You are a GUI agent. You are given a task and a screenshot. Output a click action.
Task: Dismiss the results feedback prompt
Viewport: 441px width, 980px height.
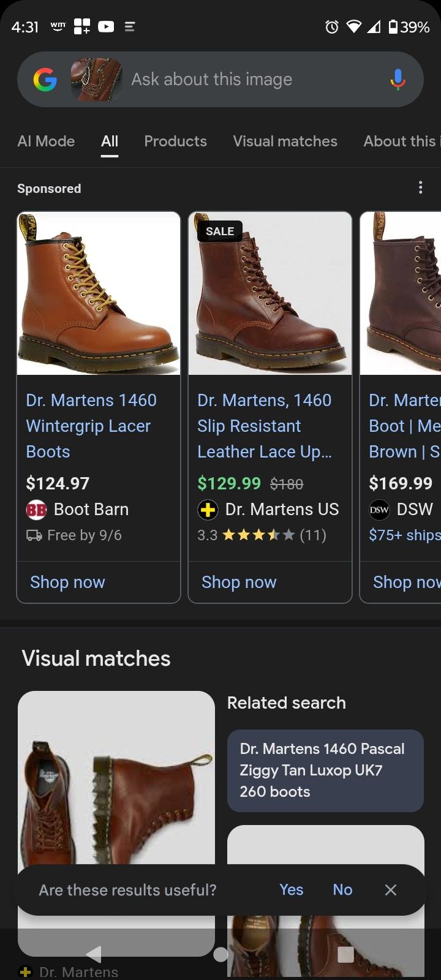click(x=391, y=890)
